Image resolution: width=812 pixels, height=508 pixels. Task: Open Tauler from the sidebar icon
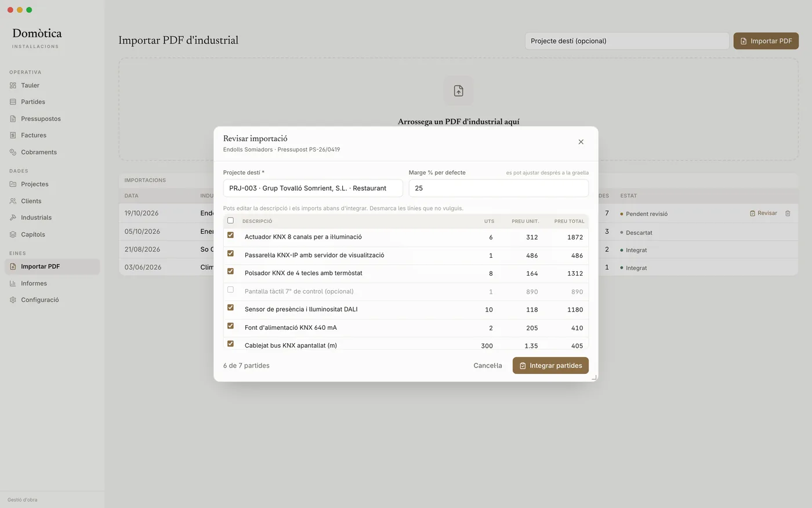(13, 85)
